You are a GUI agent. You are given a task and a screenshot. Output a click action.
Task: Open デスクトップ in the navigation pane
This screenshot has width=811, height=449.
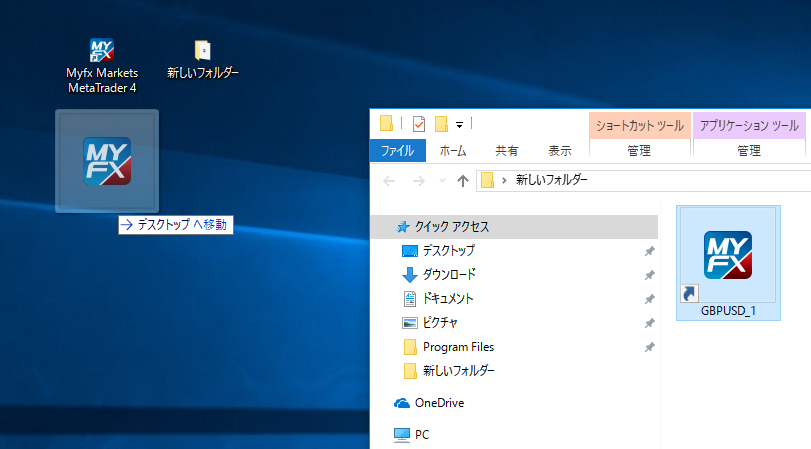click(x=448, y=251)
